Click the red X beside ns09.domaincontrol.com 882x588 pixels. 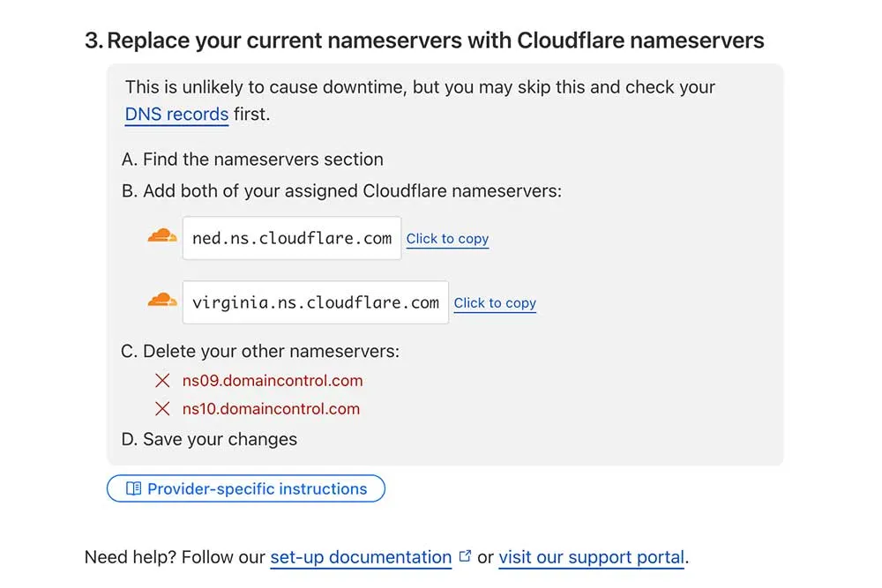[163, 381]
